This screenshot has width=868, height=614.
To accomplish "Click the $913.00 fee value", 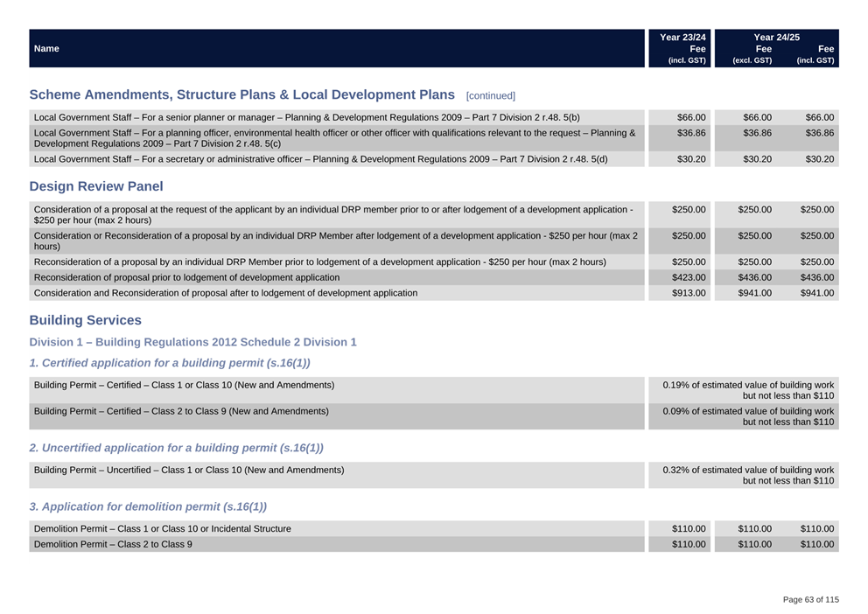I will [x=689, y=293].
